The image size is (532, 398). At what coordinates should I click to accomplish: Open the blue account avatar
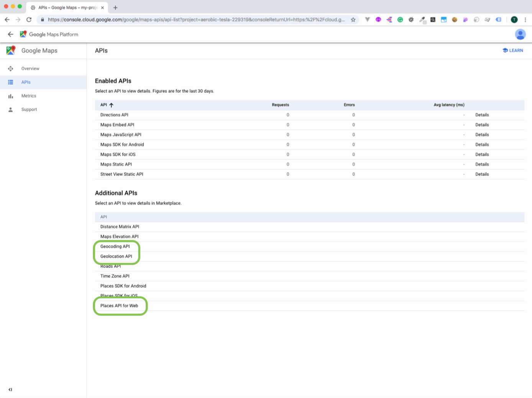click(x=520, y=35)
